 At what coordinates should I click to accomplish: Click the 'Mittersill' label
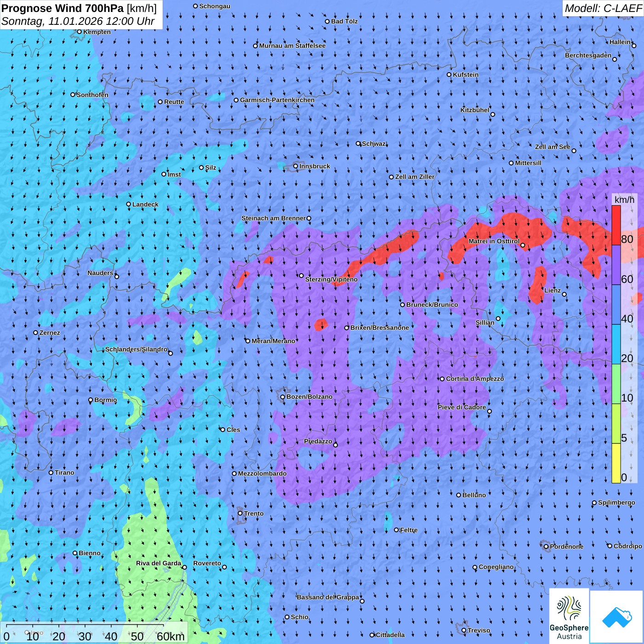tap(529, 163)
